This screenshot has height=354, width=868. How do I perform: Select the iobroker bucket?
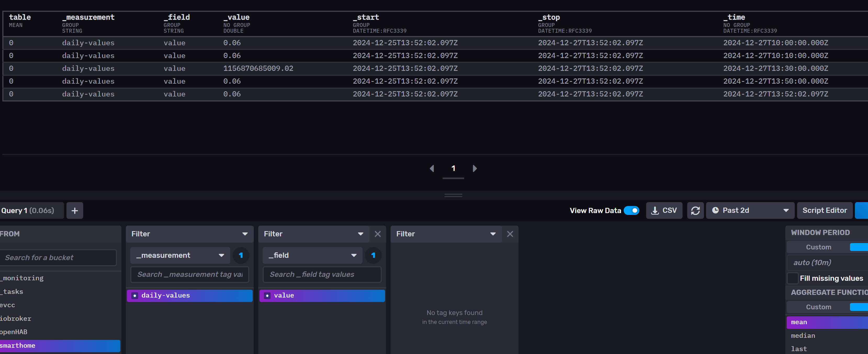(x=15, y=318)
